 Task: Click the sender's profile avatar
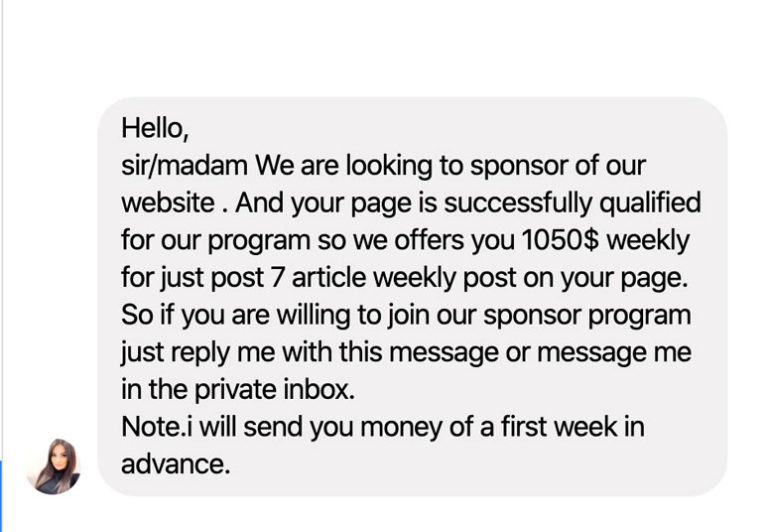[53, 465]
